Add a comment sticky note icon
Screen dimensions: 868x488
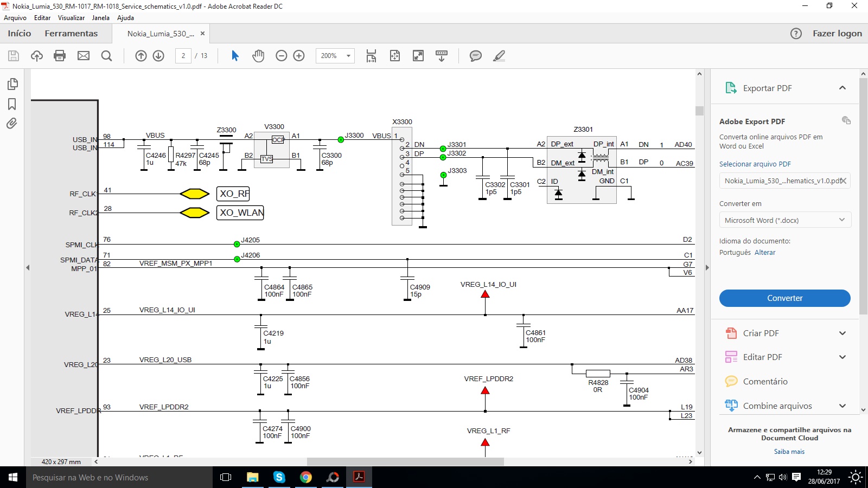(476, 56)
